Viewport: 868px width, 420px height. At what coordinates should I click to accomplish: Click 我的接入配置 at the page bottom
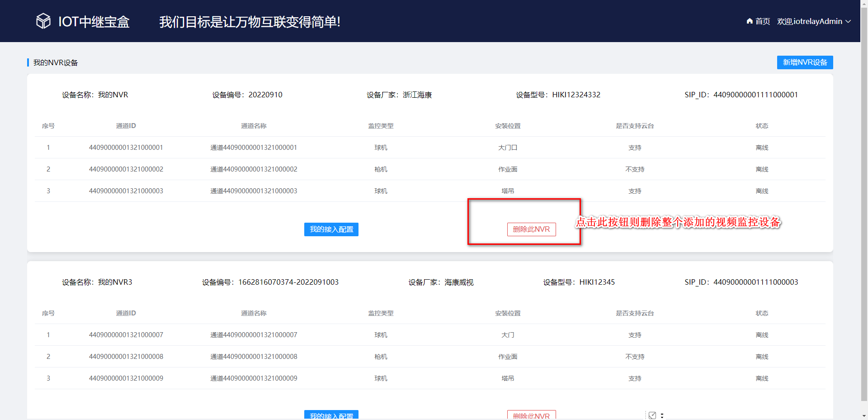click(x=331, y=415)
